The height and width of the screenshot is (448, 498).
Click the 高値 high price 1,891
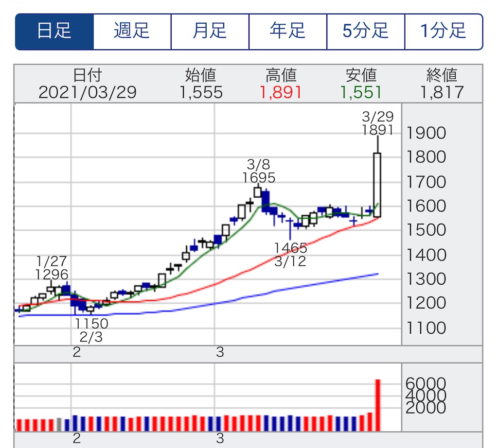click(x=281, y=92)
